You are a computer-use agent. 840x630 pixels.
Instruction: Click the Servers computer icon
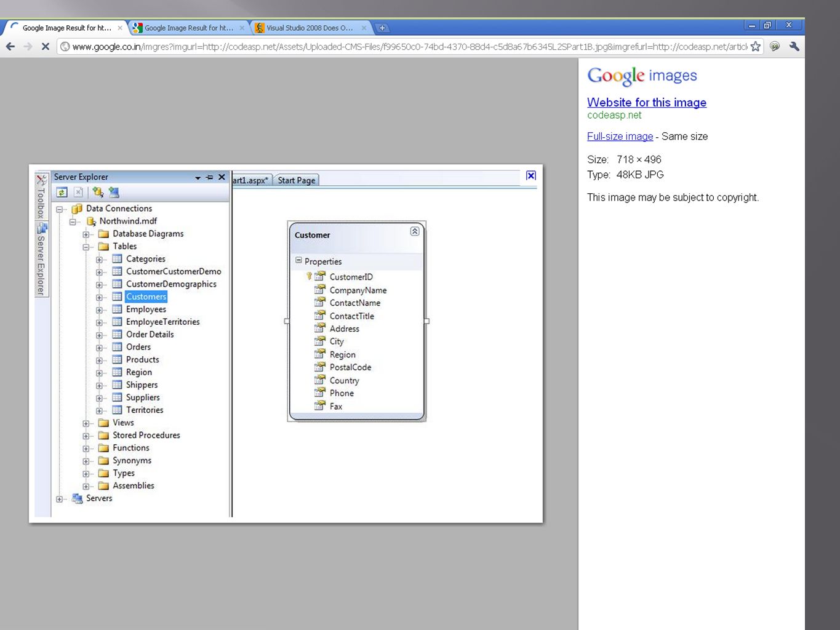click(77, 498)
